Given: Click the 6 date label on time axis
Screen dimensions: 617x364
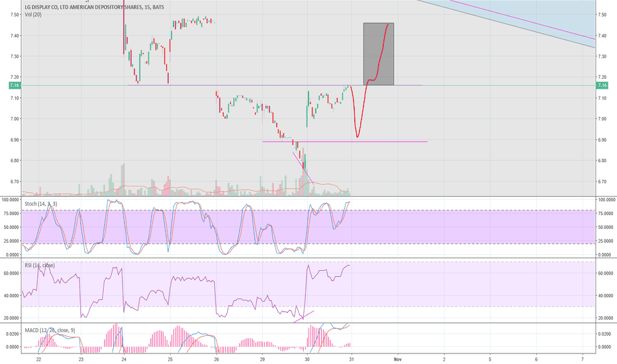Looking at the screenshot, I should [536, 359].
